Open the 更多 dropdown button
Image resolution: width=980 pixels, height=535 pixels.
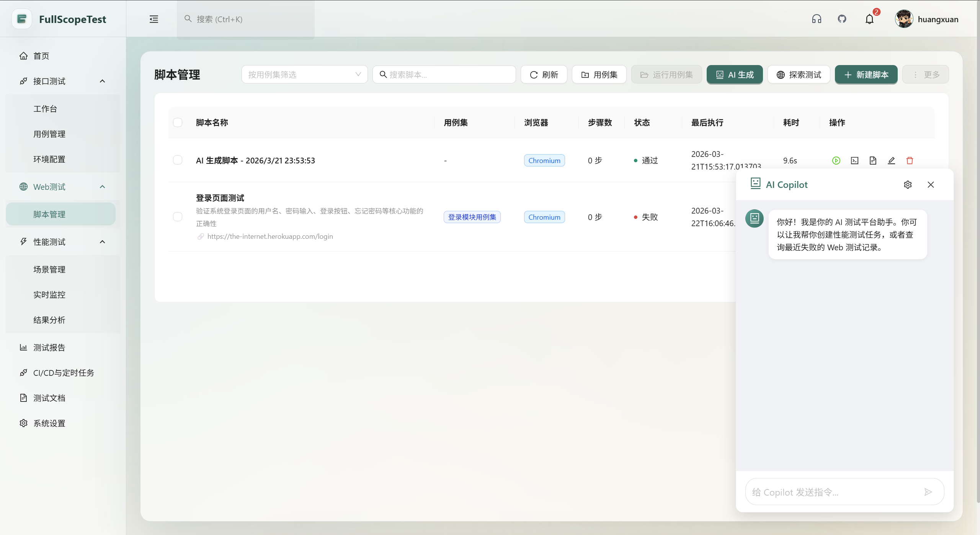point(926,75)
